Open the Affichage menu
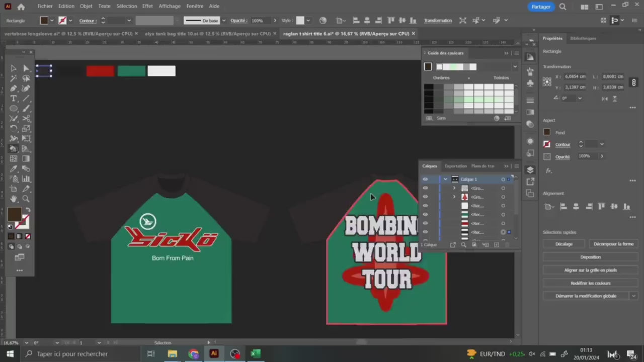644x362 pixels. [170, 6]
